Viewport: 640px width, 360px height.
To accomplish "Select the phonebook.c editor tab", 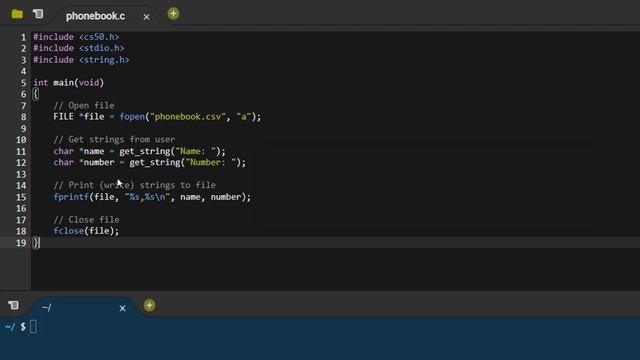I will [96, 16].
